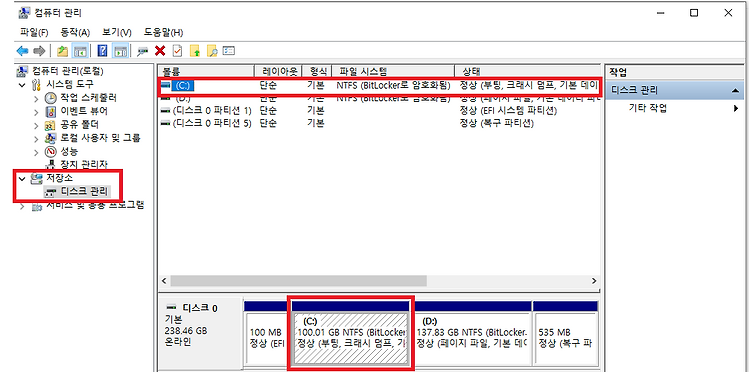Click the folder with magnifier icon
Viewport: 750px width, 372px height.
click(x=212, y=51)
